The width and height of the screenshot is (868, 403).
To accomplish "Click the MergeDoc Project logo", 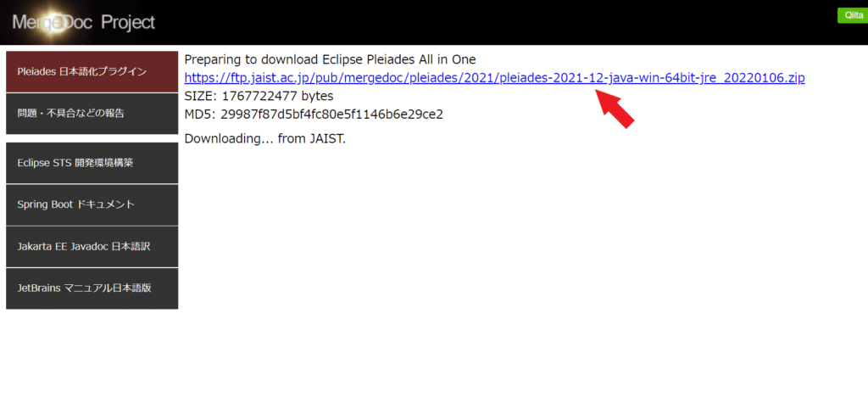I will pyautogui.click(x=84, y=23).
